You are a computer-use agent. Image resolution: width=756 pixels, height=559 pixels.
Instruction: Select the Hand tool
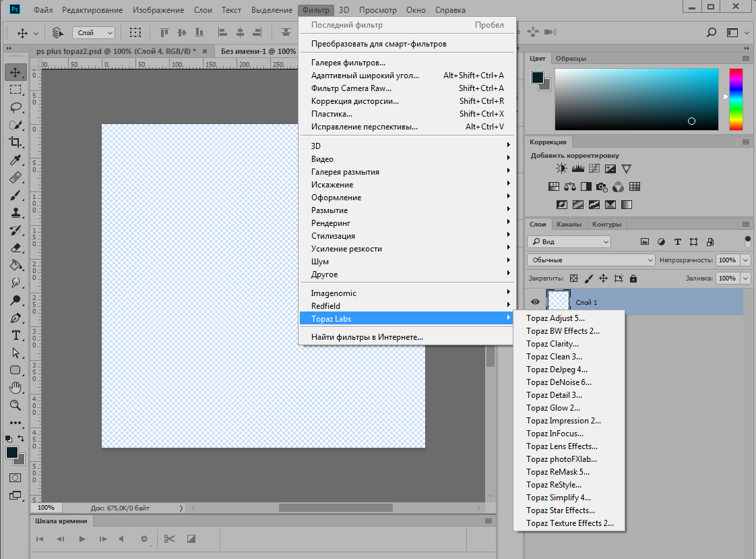(x=15, y=388)
